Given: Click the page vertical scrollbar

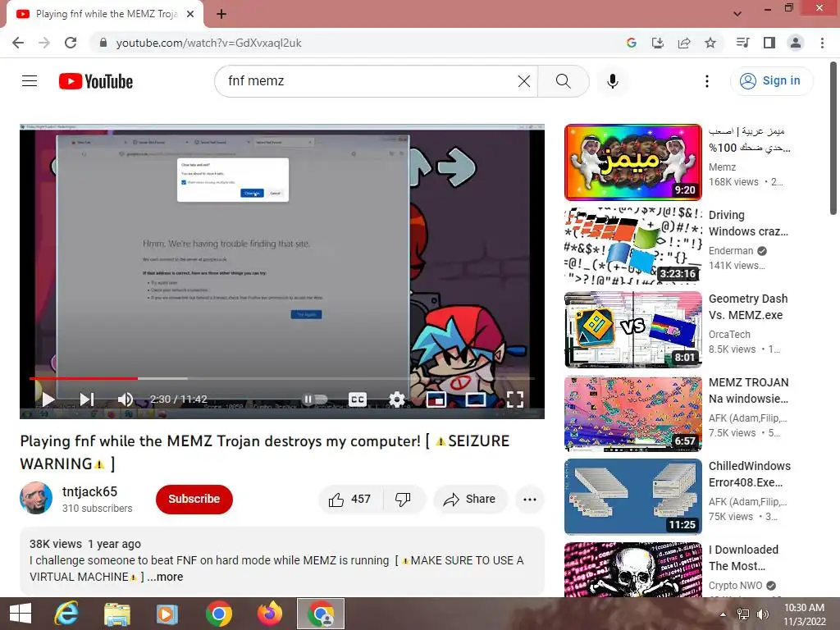Looking at the screenshot, I should (x=833, y=139).
